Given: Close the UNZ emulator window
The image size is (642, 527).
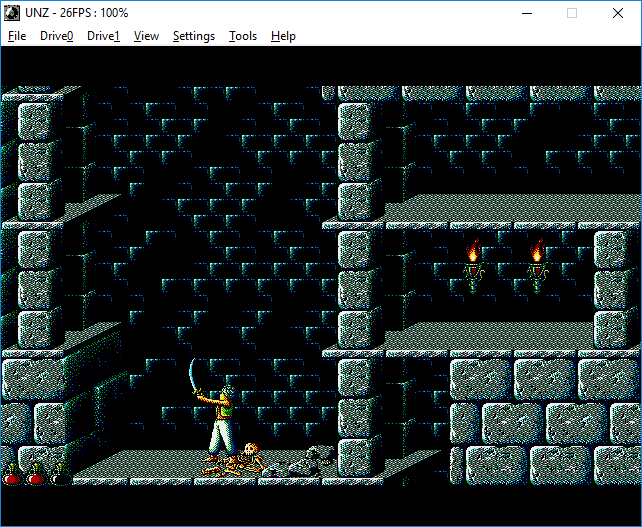Looking at the screenshot, I should (x=618, y=13).
